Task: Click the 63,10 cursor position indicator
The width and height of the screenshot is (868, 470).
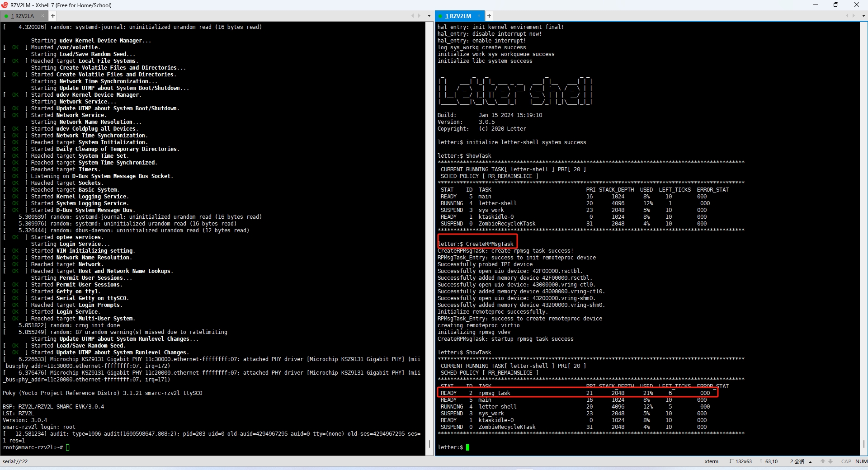Action: click(x=769, y=461)
